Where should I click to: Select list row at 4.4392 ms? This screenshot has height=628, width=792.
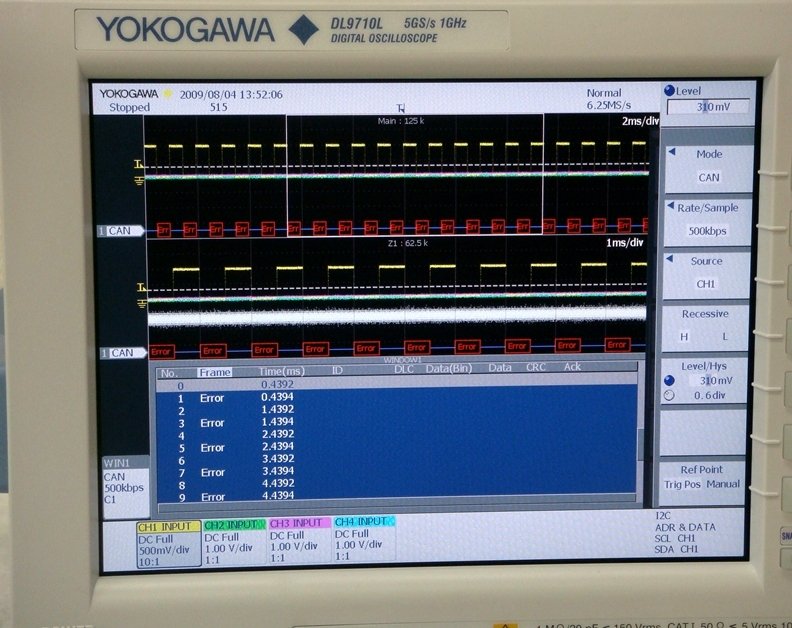[397, 484]
